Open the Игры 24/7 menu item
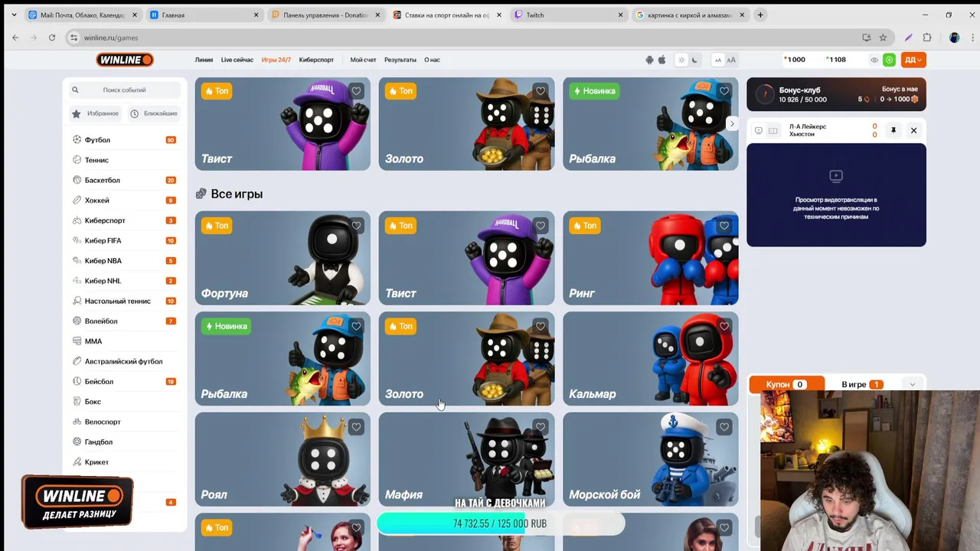 click(x=276, y=60)
